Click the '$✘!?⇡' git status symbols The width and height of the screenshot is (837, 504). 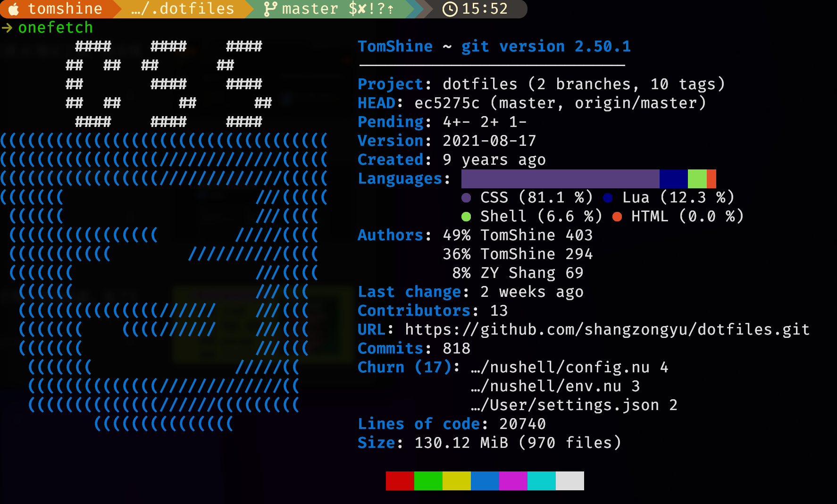pyautogui.click(x=371, y=9)
